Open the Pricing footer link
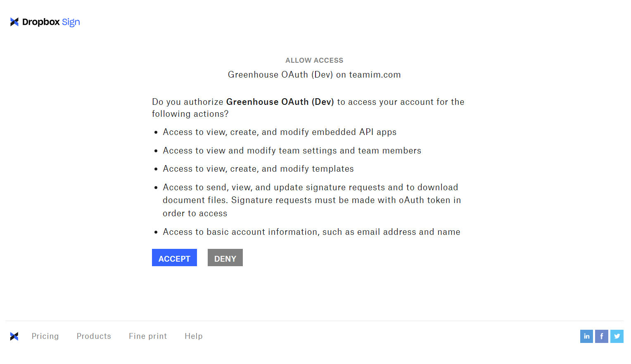631x364 pixels. point(45,336)
